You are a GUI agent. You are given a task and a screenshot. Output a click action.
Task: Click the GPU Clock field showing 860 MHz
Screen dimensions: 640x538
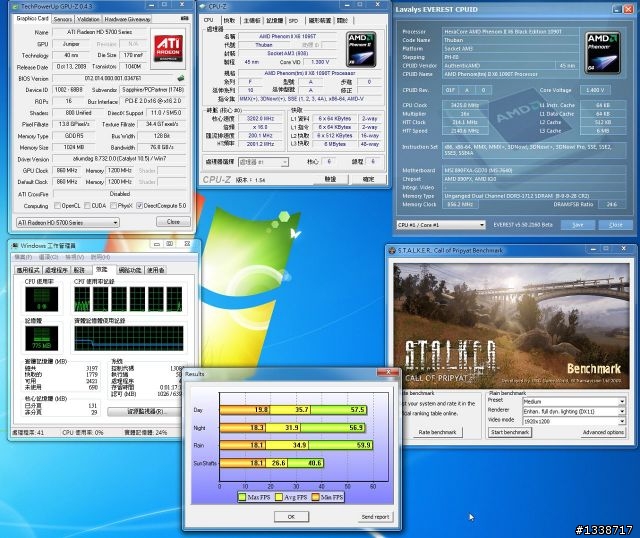(67, 171)
